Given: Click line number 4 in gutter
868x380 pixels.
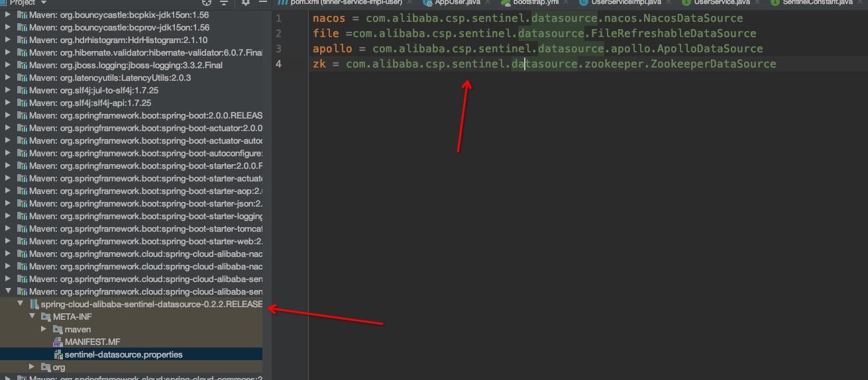Looking at the screenshot, I should point(279,64).
